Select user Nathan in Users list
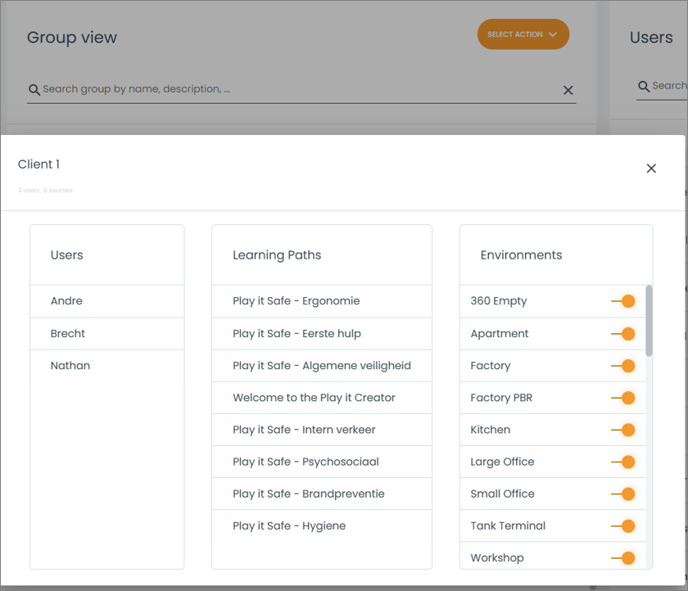Image resolution: width=688 pixels, height=591 pixels. click(70, 366)
